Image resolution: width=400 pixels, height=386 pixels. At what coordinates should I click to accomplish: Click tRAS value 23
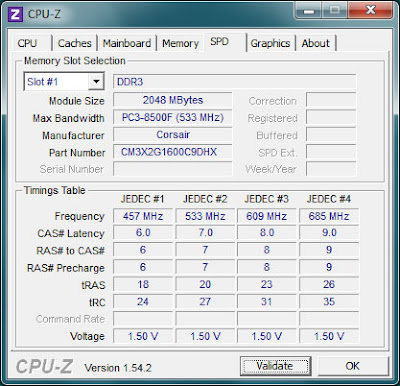266,284
